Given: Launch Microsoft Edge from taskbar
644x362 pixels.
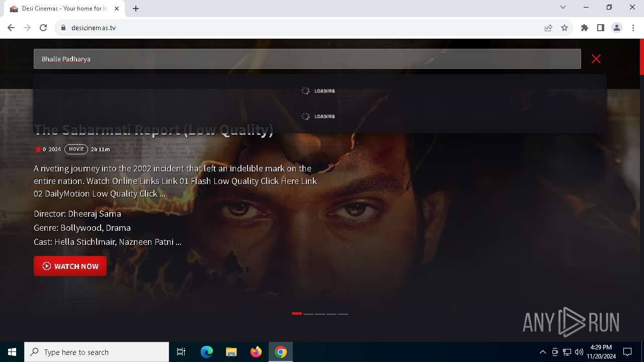Looking at the screenshot, I should pyautogui.click(x=207, y=352).
